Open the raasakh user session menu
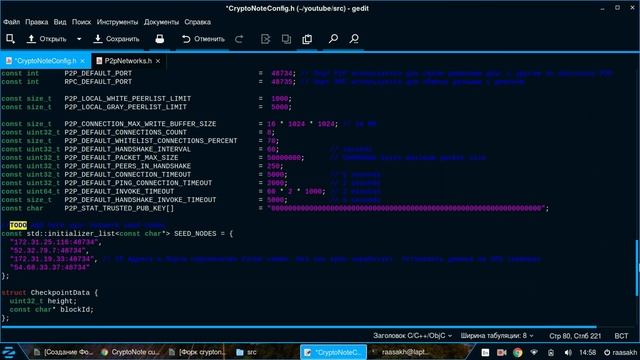The image size is (640, 360). [x=620, y=352]
